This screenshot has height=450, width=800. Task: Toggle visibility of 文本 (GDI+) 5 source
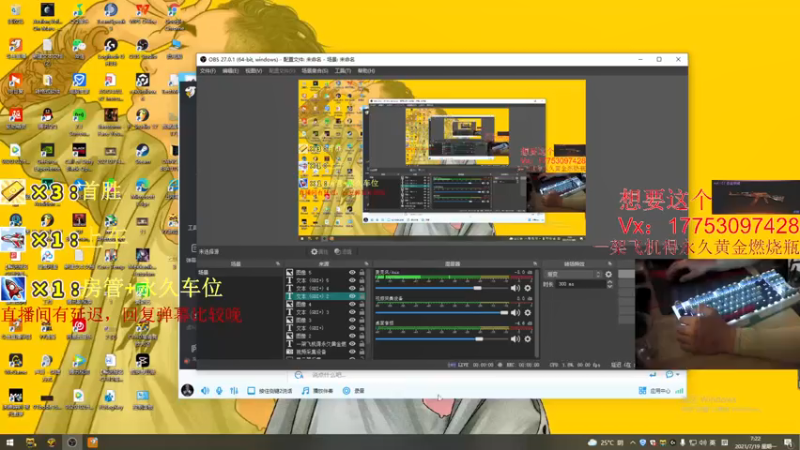[352, 280]
